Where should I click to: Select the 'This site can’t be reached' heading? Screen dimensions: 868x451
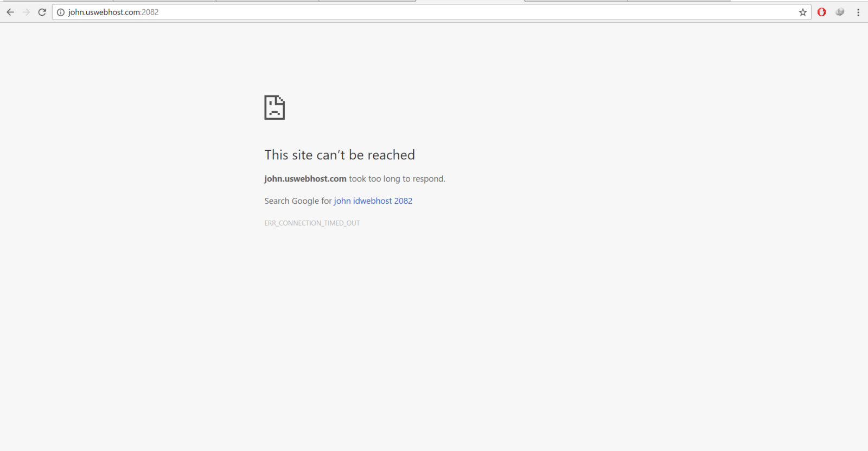(340, 155)
